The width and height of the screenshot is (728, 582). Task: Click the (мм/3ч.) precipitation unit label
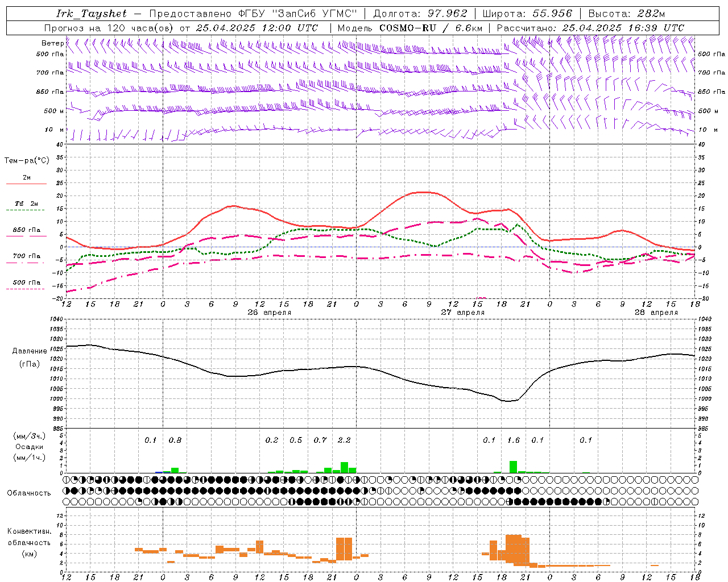(30, 436)
